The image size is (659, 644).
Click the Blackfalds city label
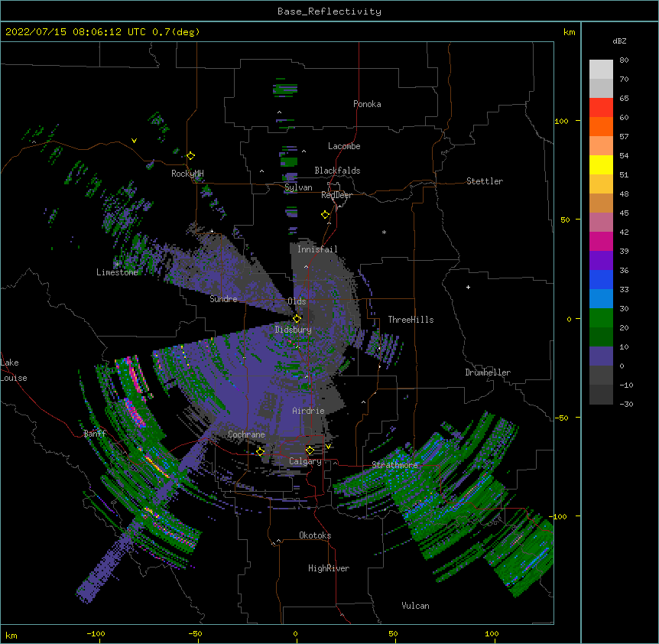[x=337, y=171]
